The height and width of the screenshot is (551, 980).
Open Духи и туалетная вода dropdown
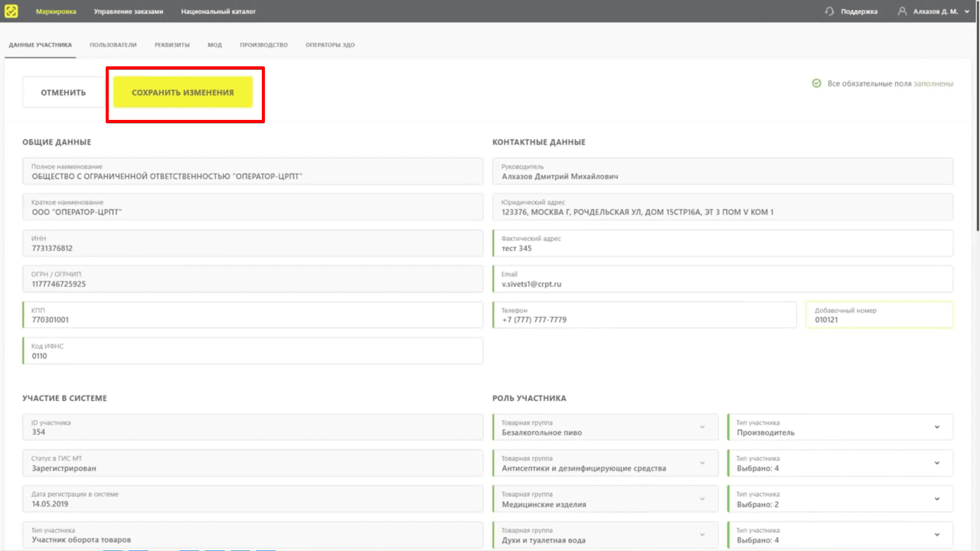(x=605, y=535)
